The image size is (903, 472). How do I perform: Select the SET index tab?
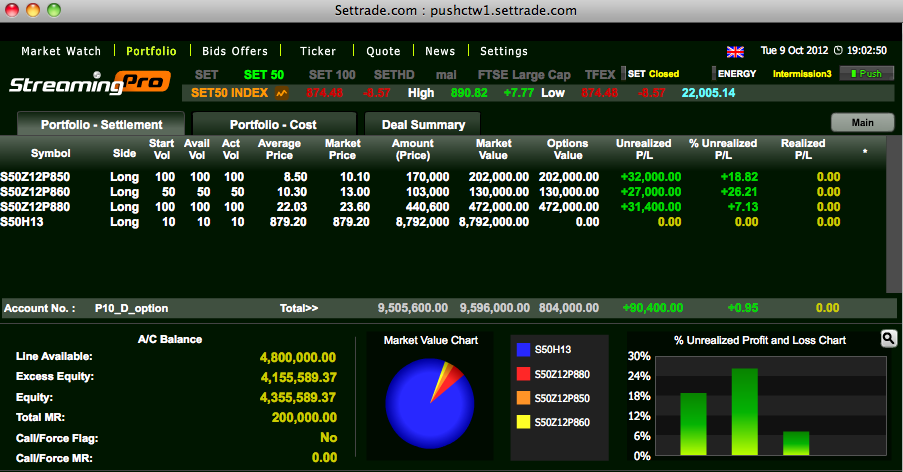pos(206,75)
